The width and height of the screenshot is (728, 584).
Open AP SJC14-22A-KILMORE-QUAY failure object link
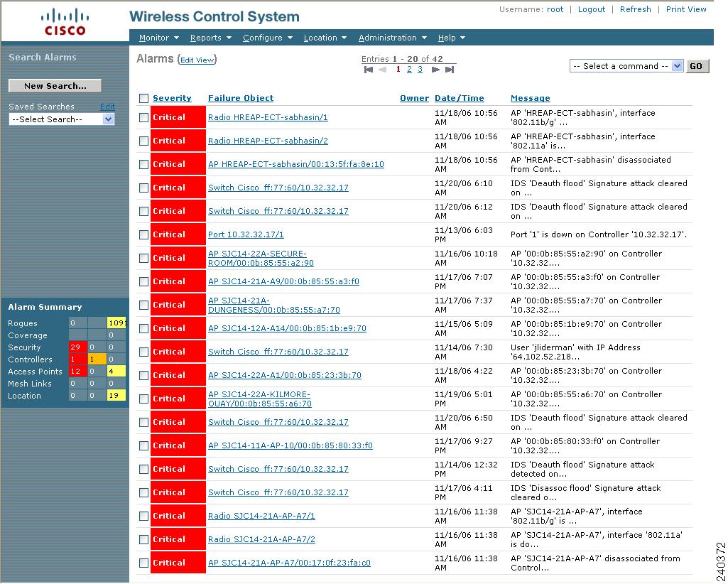[260, 399]
